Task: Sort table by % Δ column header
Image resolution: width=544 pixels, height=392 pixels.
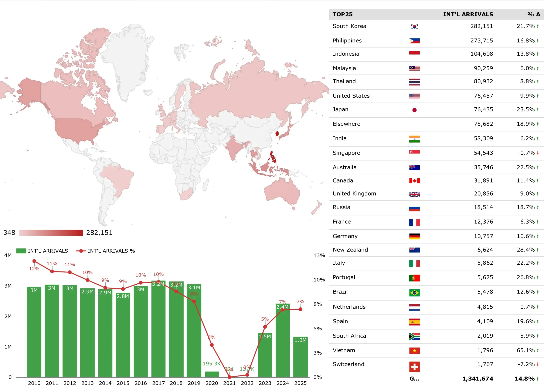Action: click(x=534, y=14)
